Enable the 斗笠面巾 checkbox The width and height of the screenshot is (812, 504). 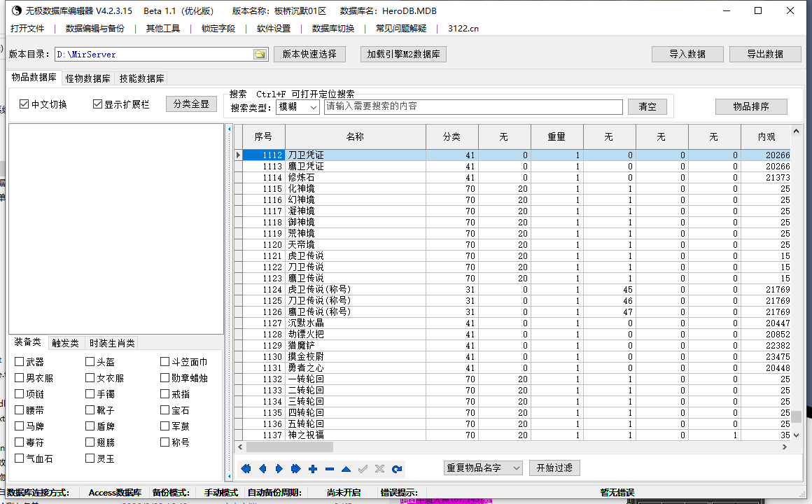pos(164,362)
